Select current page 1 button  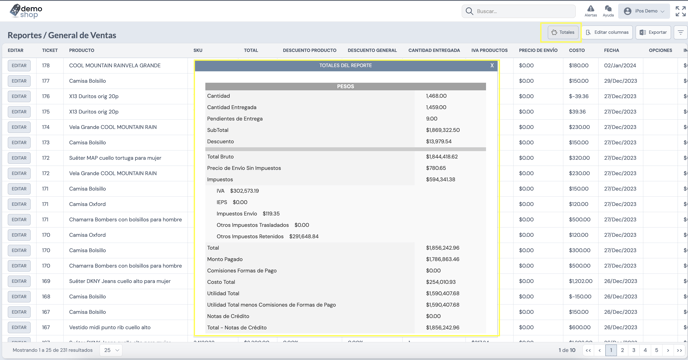(x=611, y=350)
